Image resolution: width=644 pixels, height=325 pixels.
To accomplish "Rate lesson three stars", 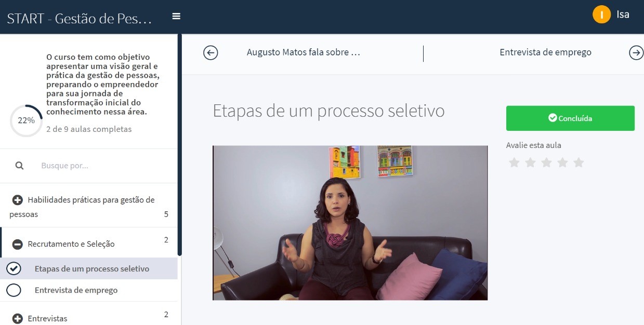I will click(x=546, y=163).
